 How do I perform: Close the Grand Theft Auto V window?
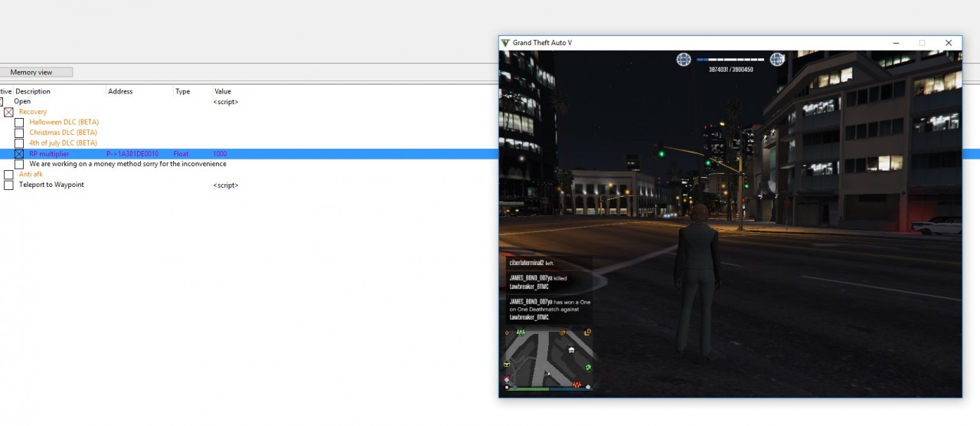click(948, 43)
